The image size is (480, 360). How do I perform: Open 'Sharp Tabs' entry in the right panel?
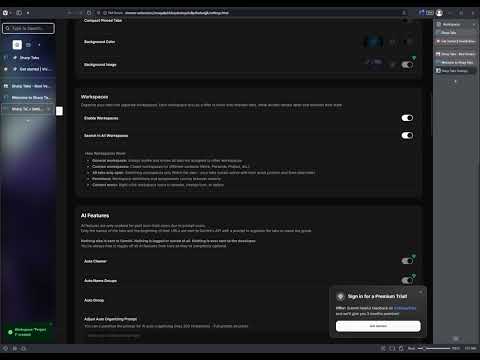click(x=456, y=33)
